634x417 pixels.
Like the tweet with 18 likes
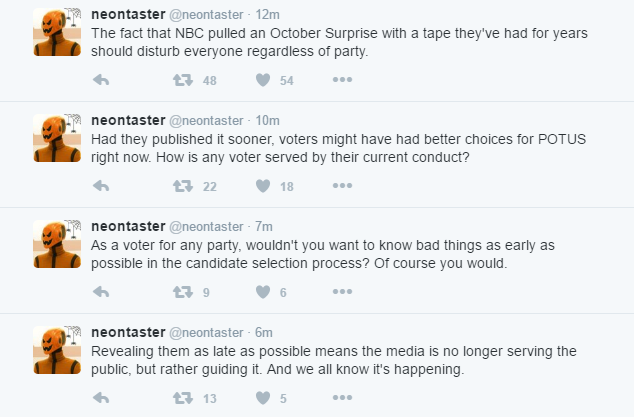tap(263, 186)
